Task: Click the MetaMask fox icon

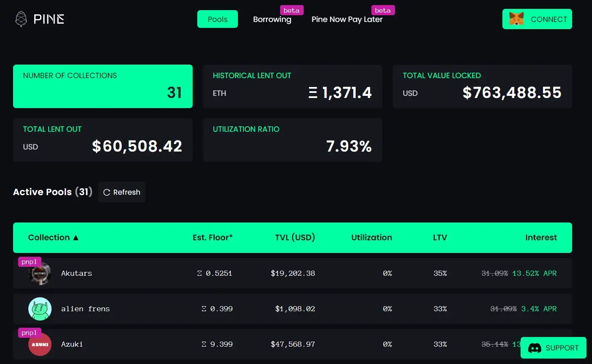Action: (x=516, y=19)
